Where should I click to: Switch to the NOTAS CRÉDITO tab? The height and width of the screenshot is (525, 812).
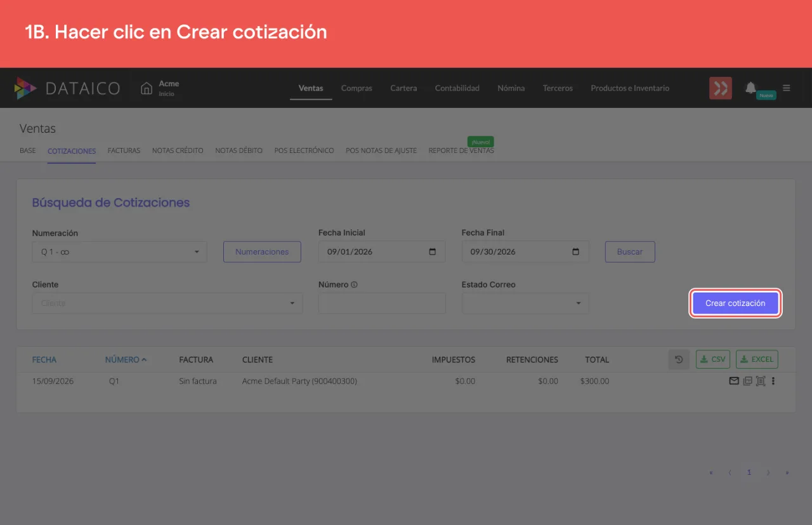[178, 150]
